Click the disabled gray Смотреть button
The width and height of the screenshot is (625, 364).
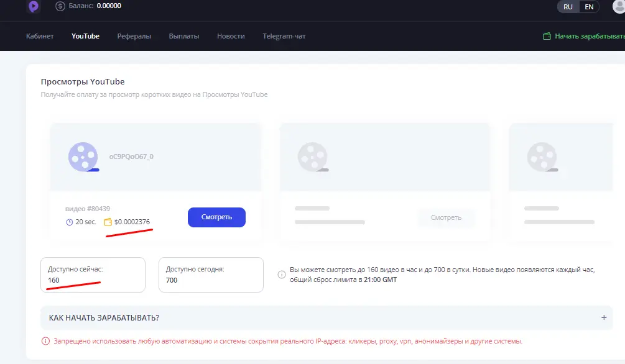tap(446, 217)
